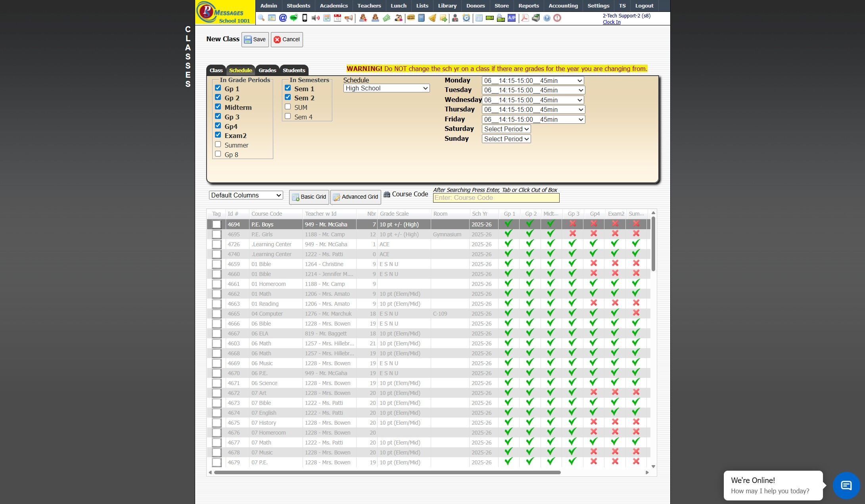
Task: Click the mobile phone icon
Action: pyautogui.click(x=305, y=18)
